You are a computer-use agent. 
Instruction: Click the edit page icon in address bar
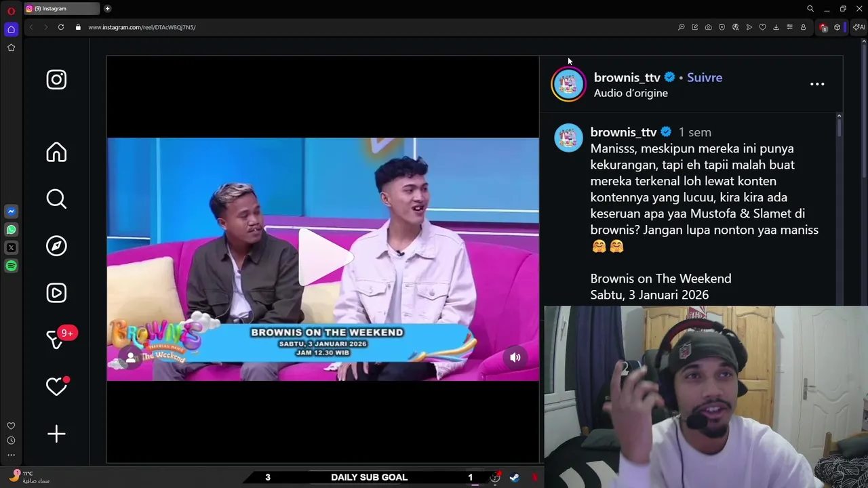tap(695, 27)
